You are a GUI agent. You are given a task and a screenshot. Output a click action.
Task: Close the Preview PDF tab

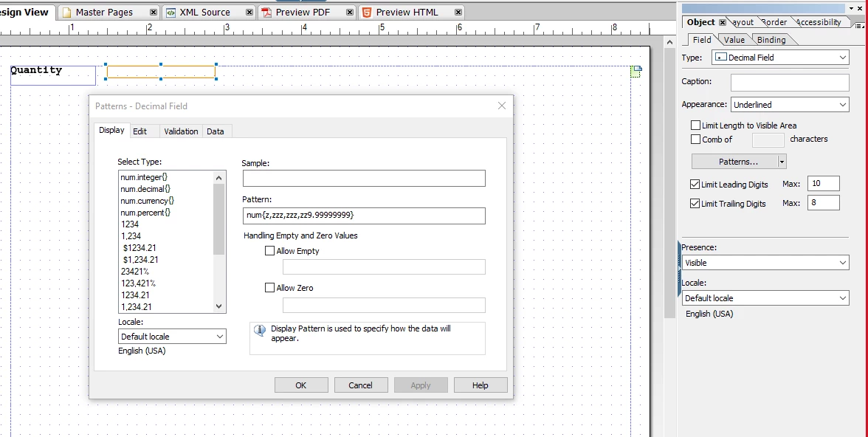350,13
